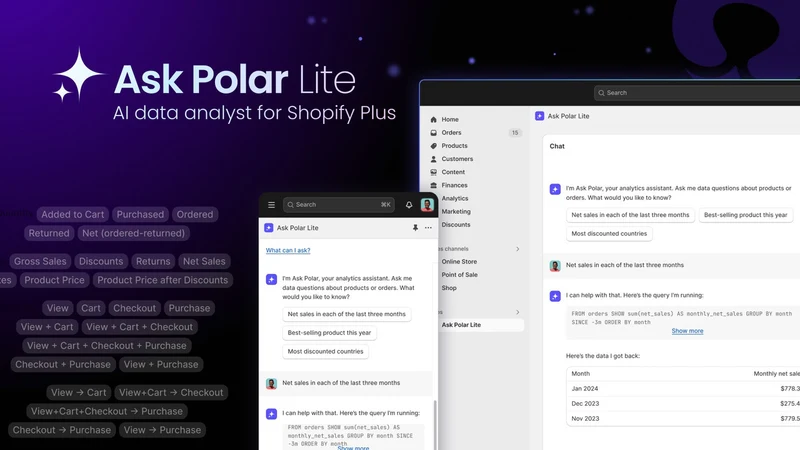
Task: Open Home in the sidebar
Action: [450, 119]
